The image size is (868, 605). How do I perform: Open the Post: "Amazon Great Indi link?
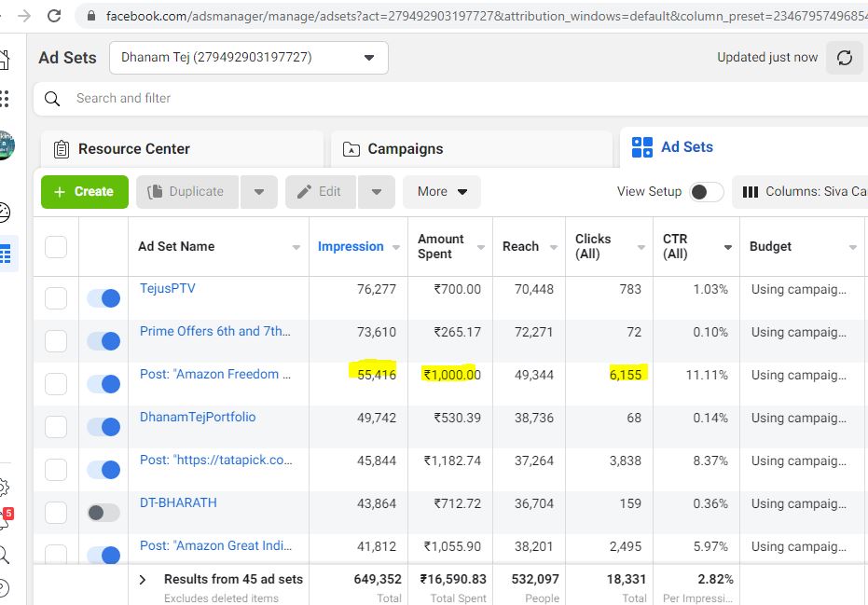pos(215,545)
